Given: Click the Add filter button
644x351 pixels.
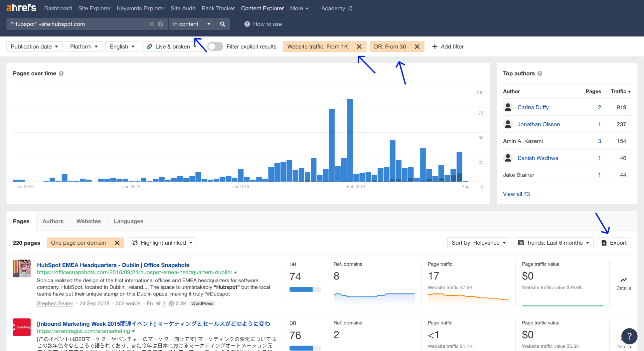Looking at the screenshot, I should [x=448, y=47].
